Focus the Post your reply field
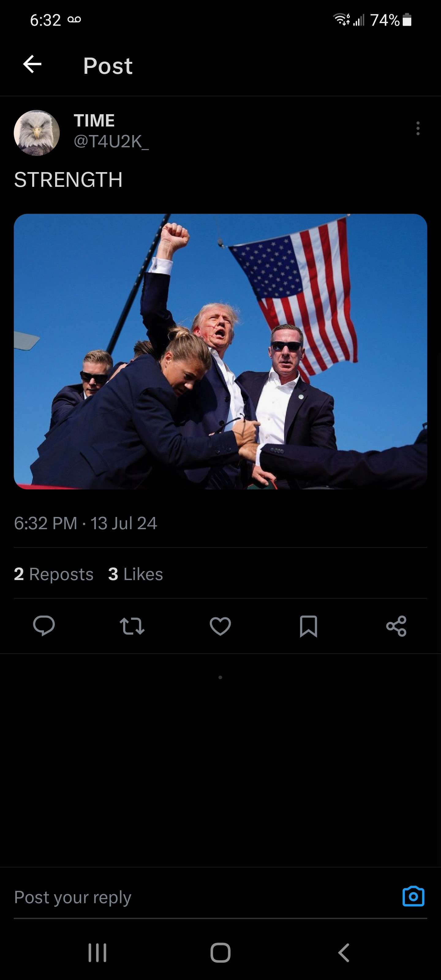The height and width of the screenshot is (980, 441). [205, 897]
